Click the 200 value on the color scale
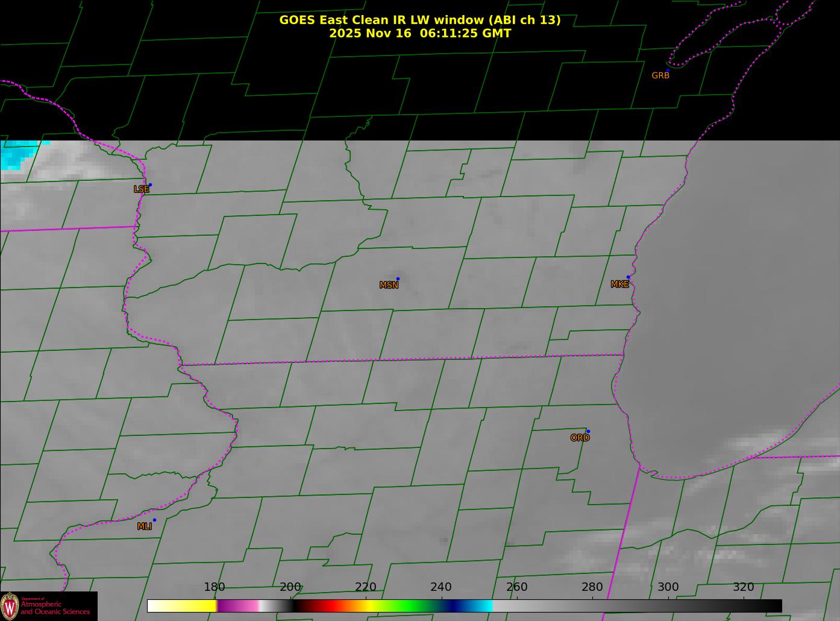 click(290, 587)
